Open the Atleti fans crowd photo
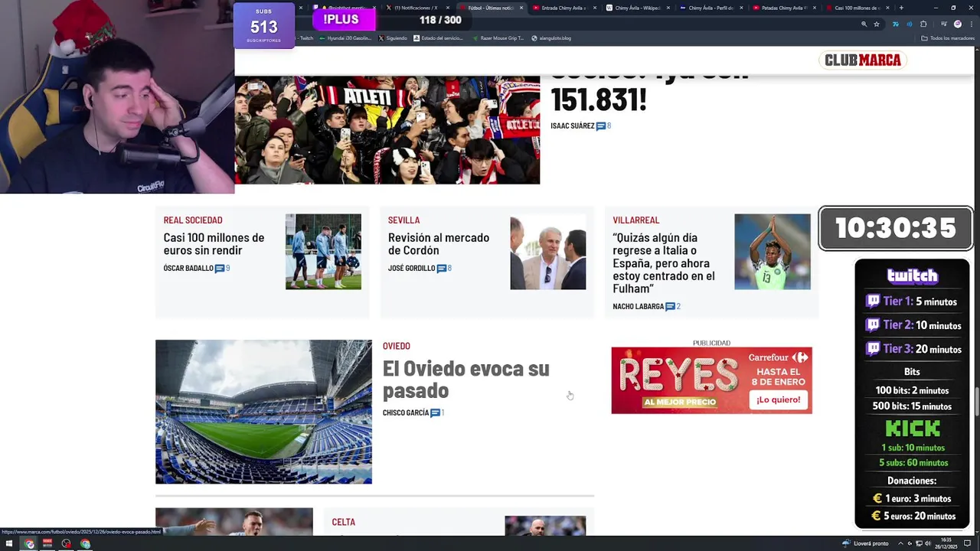 coord(387,130)
